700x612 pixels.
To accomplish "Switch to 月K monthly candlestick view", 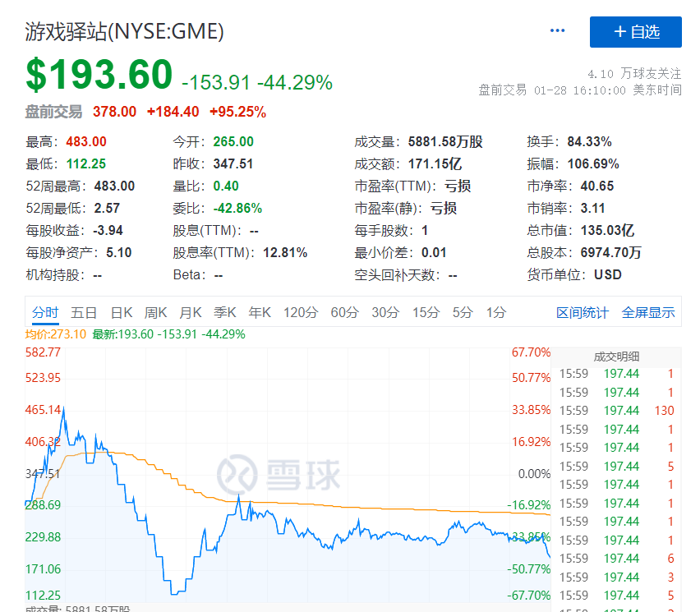I will pos(191,313).
